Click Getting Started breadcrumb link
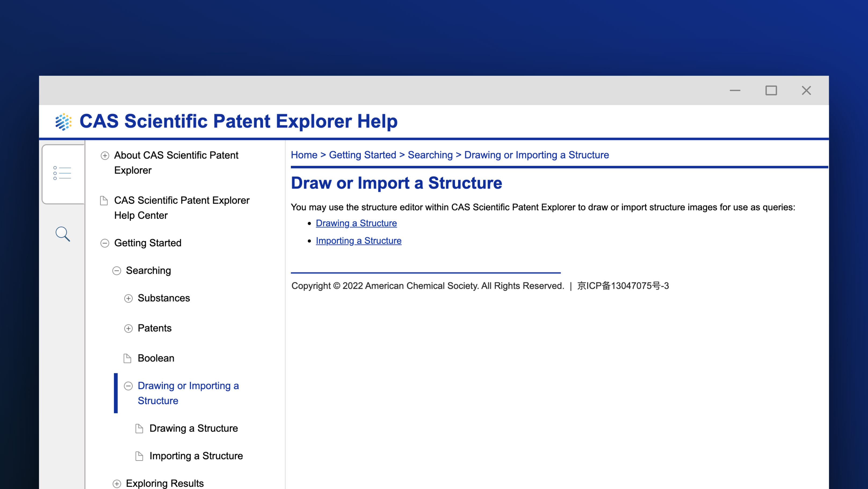 click(362, 155)
